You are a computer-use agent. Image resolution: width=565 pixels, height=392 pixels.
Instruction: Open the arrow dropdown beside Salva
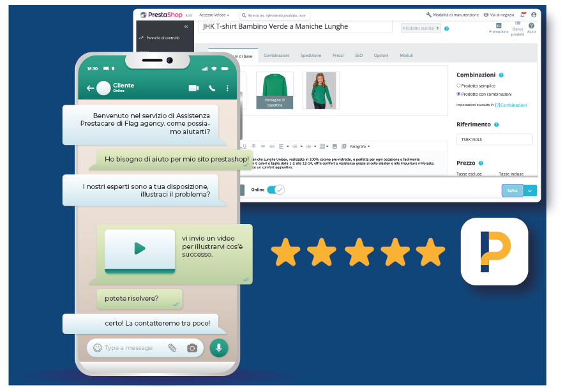(x=530, y=191)
